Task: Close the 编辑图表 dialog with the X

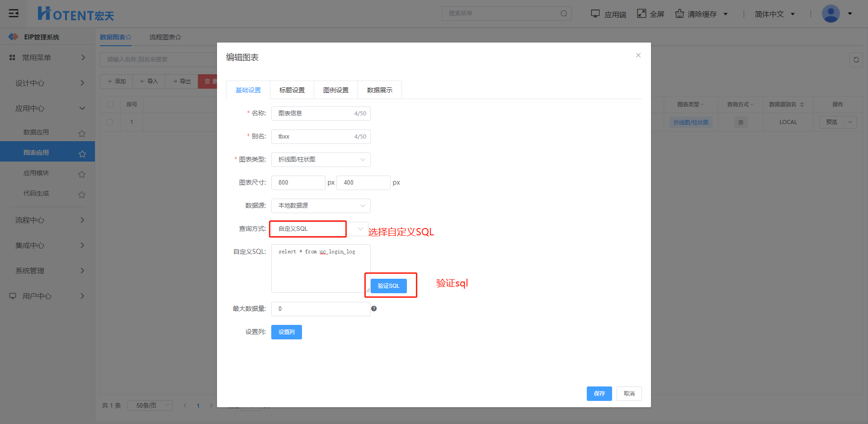Action: tap(638, 55)
